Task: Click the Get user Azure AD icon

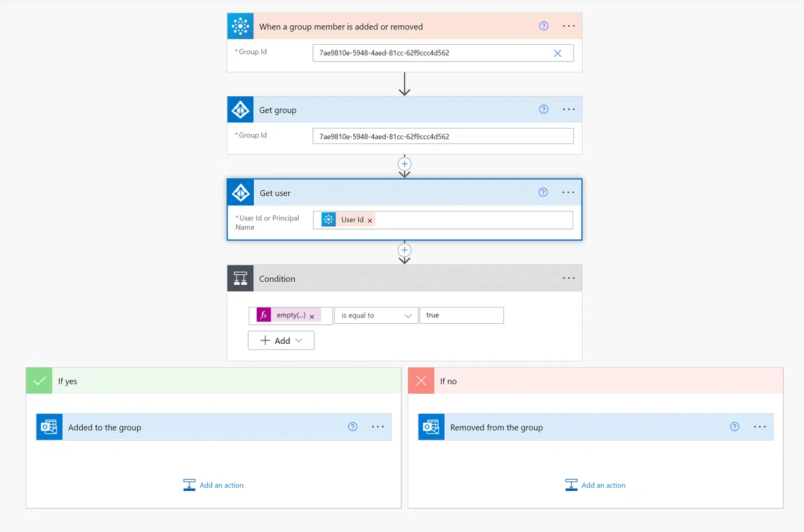Action: pyautogui.click(x=241, y=193)
